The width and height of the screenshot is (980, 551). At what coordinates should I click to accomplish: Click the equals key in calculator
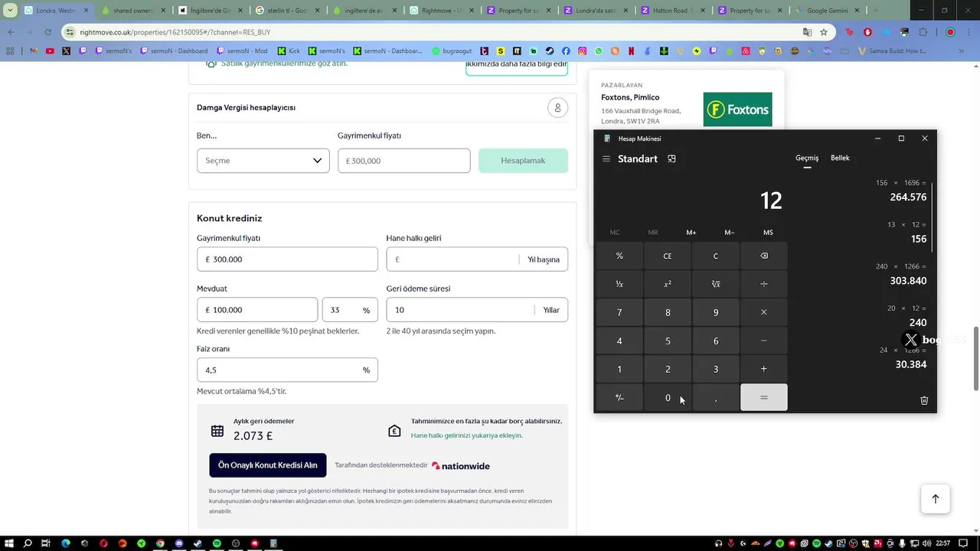click(x=763, y=397)
